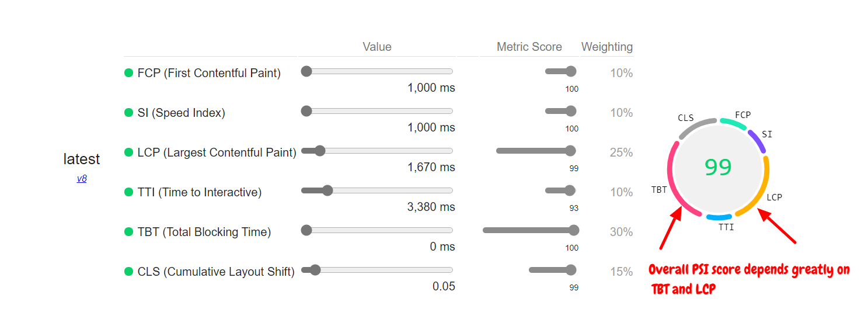Click the gray CLS arc on the gauge
The image size is (868, 319).
tap(697, 126)
